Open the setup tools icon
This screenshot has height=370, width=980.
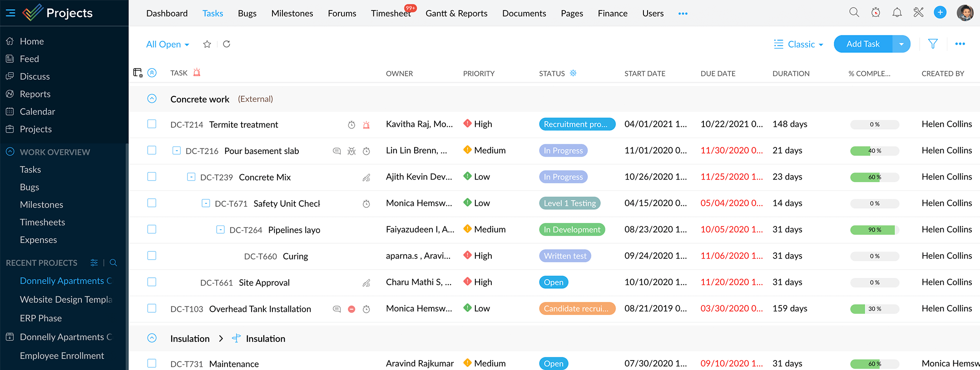point(918,13)
